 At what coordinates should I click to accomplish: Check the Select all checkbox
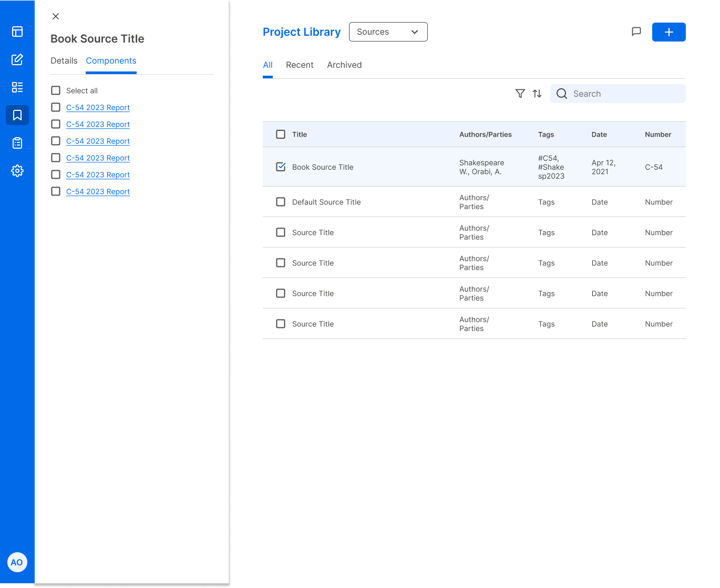[x=56, y=90]
